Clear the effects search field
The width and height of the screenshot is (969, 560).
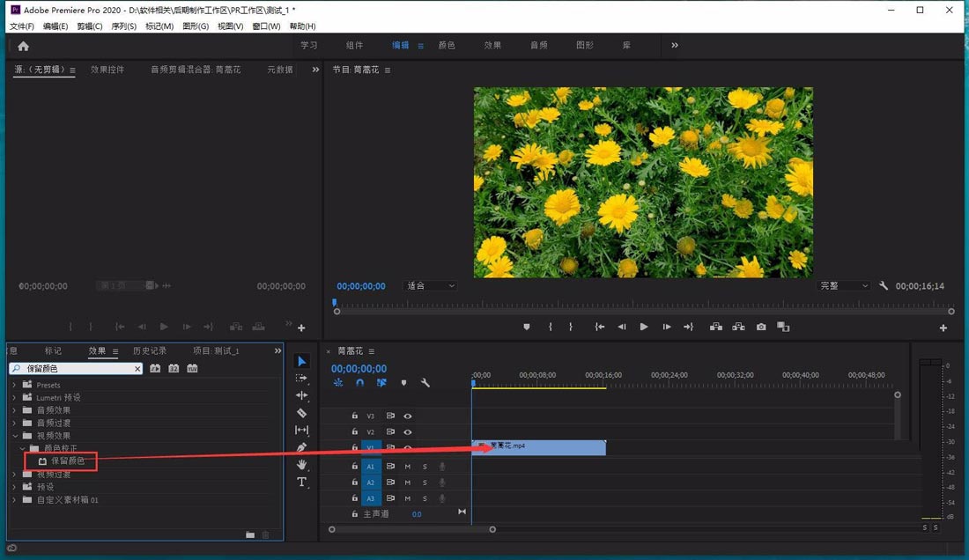137,369
